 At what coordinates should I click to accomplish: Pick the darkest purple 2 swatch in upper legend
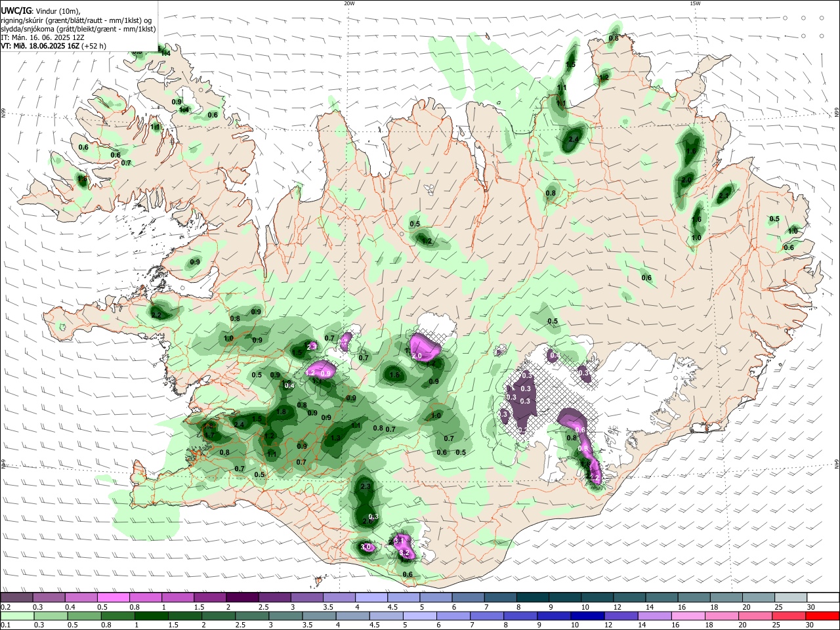[242, 597]
